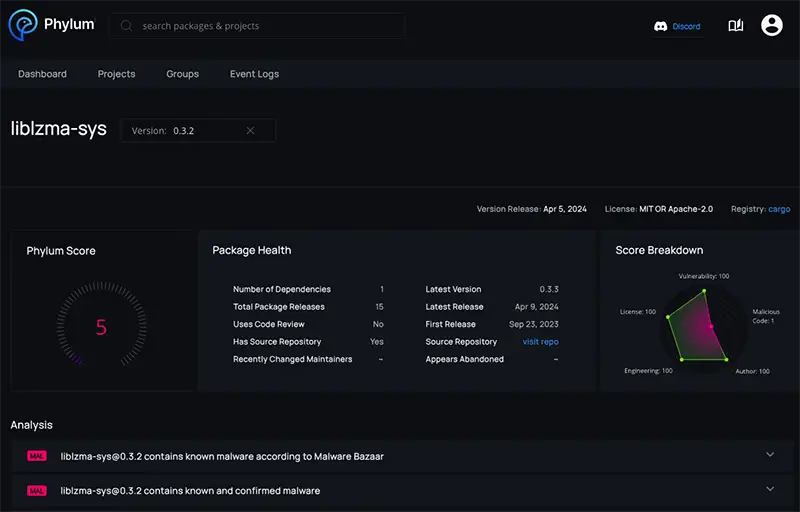Viewport: 800px width, 512px height.
Task: Open the known and confirmed malware row text
Action: pyautogui.click(x=190, y=491)
